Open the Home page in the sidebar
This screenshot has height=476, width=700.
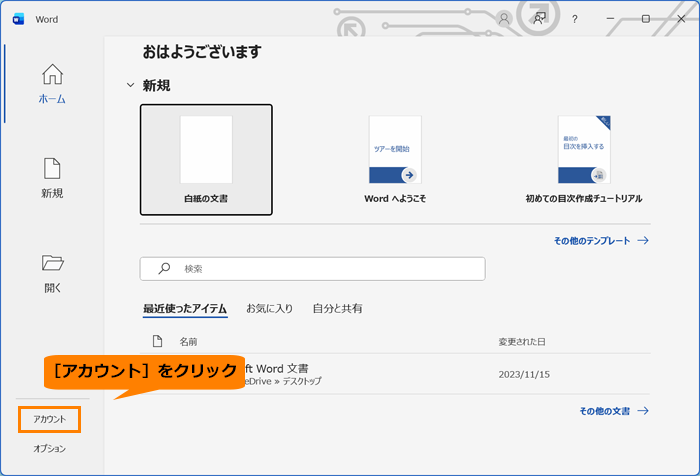(x=52, y=84)
